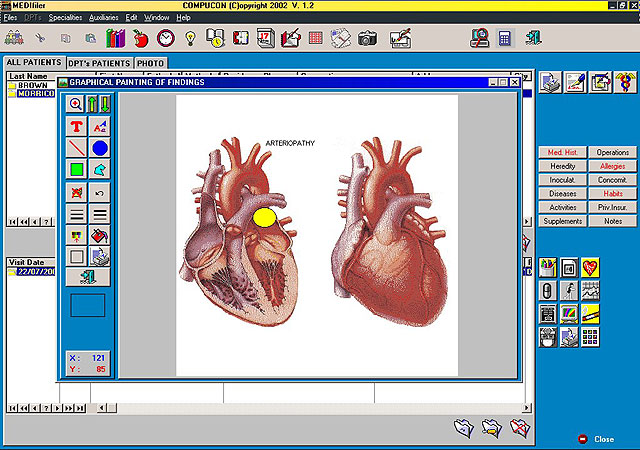Image resolution: width=640 pixels, height=450 pixels.
Task: Pick the blue circle drawing tool
Action: (x=100, y=148)
